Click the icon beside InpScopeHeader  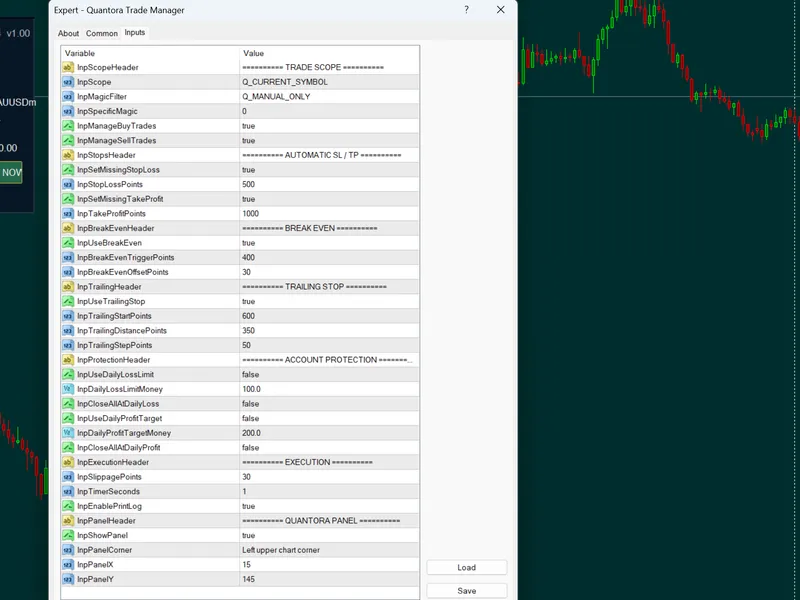click(x=68, y=67)
